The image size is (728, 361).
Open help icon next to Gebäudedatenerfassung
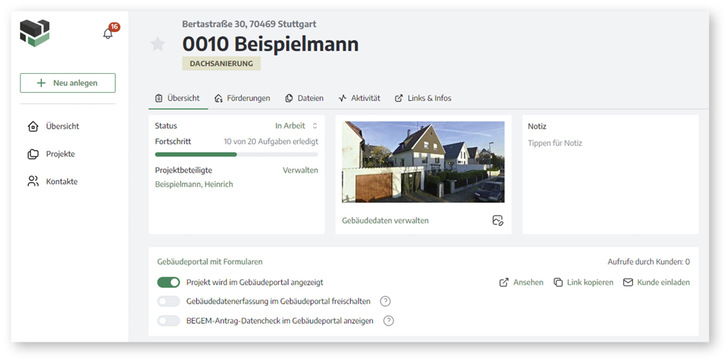pos(385,302)
